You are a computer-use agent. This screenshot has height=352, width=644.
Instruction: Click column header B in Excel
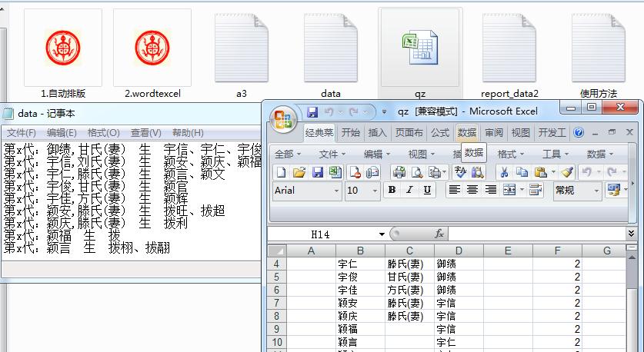[x=360, y=251]
